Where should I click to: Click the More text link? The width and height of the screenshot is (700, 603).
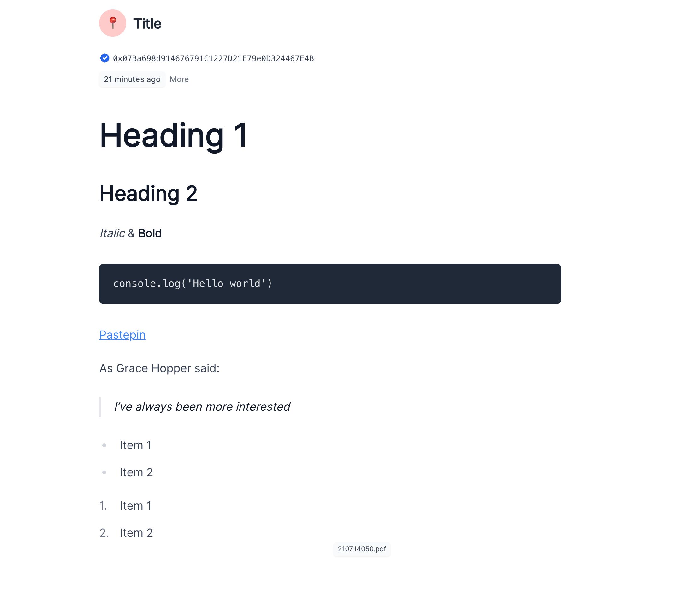click(179, 79)
